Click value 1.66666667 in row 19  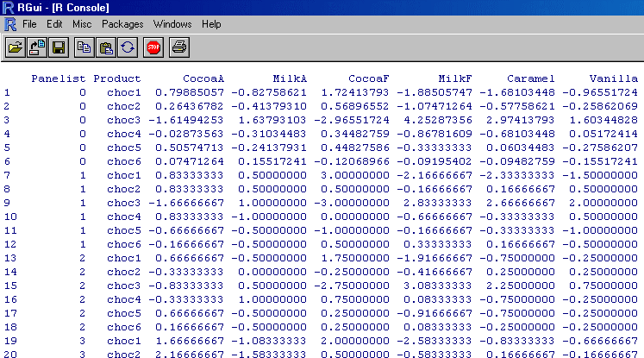coord(190,341)
